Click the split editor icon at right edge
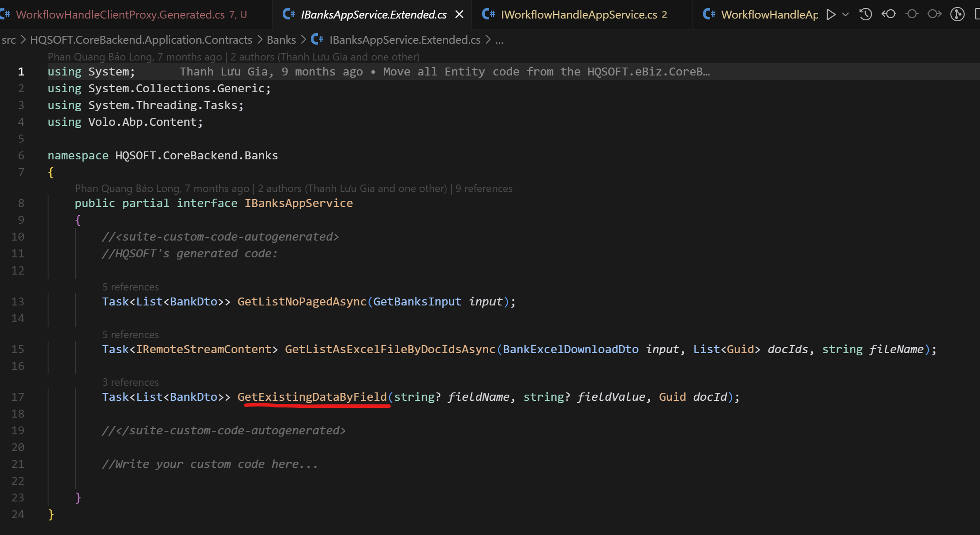This screenshot has height=535, width=980. click(x=976, y=15)
